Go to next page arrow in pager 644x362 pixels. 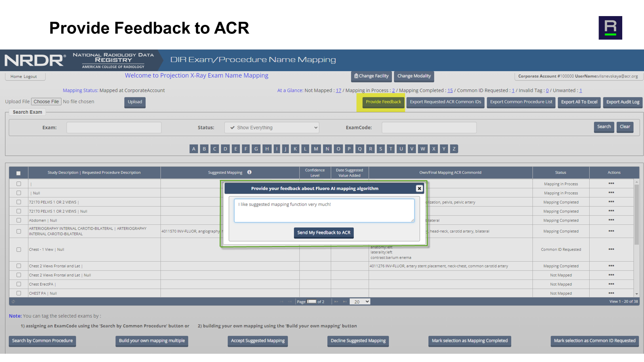(336, 302)
